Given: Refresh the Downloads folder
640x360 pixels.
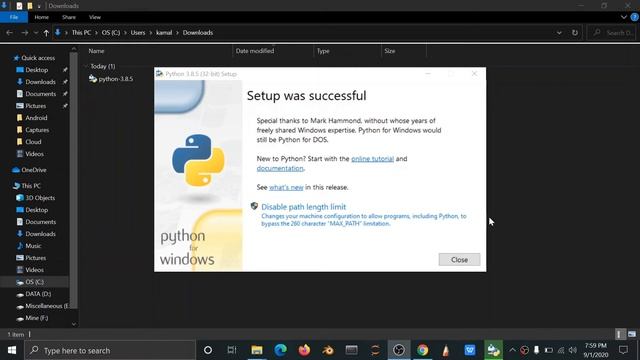Looking at the screenshot, I should coord(575,33).
